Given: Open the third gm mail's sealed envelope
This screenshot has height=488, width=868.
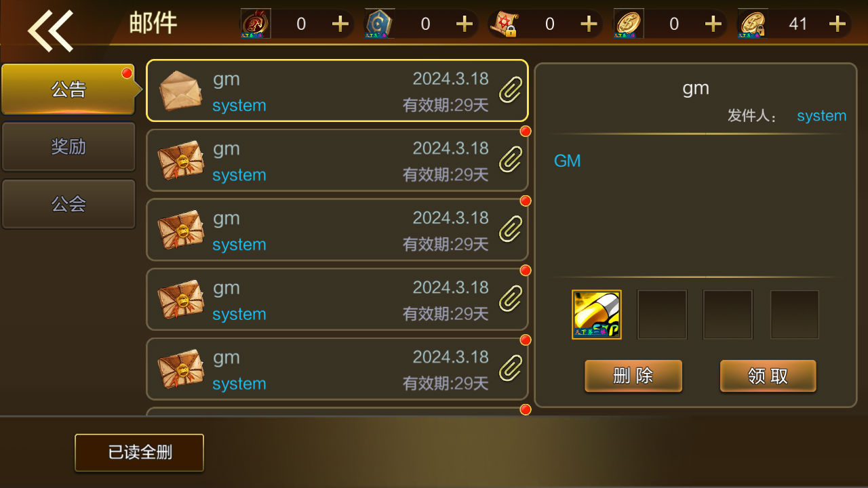Looking at the screenshot, I should click(x=180, y=230).
